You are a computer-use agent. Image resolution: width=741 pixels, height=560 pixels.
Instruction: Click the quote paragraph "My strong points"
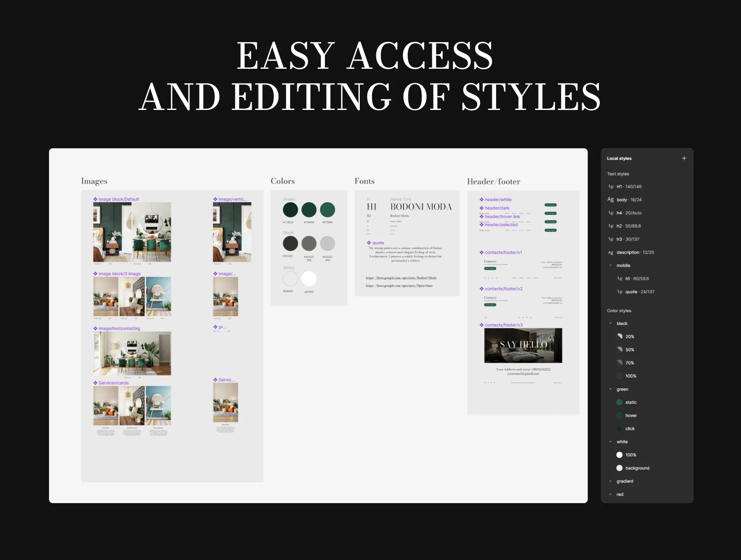click(405, 254)
